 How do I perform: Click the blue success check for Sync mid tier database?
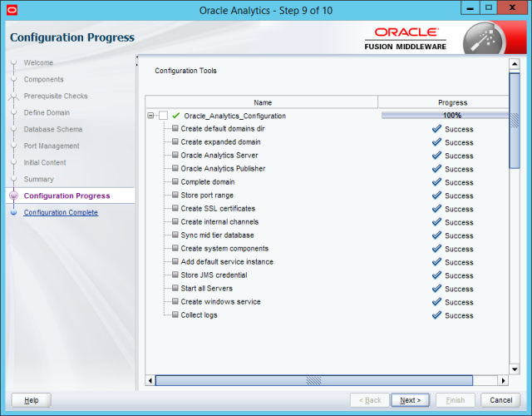point(436,235)
